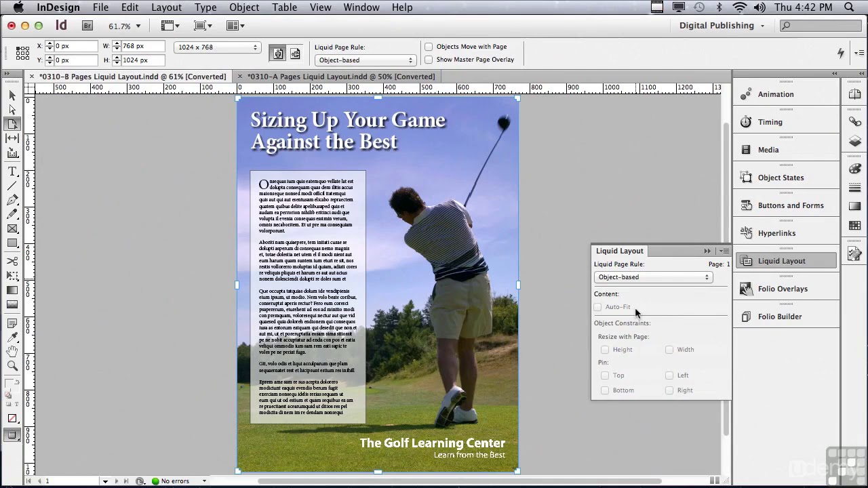Open Spotlight search magnifier
The width and height of the screenshot is (868, 488).
[849, 7]
